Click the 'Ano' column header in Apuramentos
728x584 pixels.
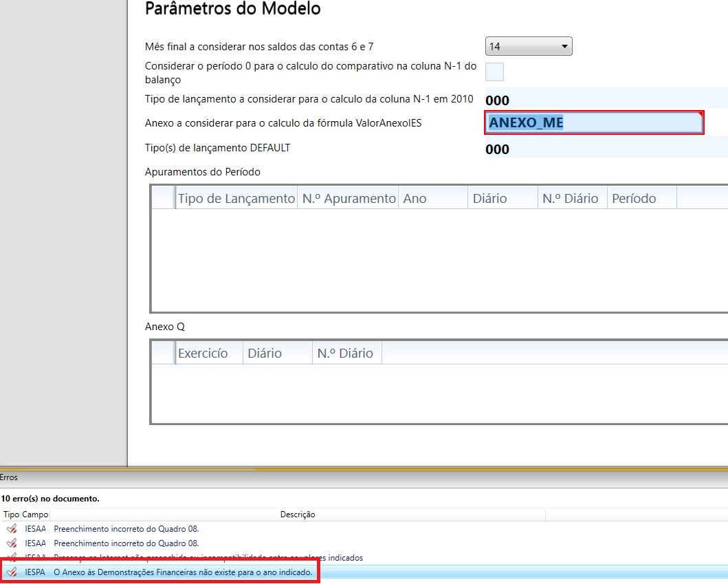tap(415, 199)
